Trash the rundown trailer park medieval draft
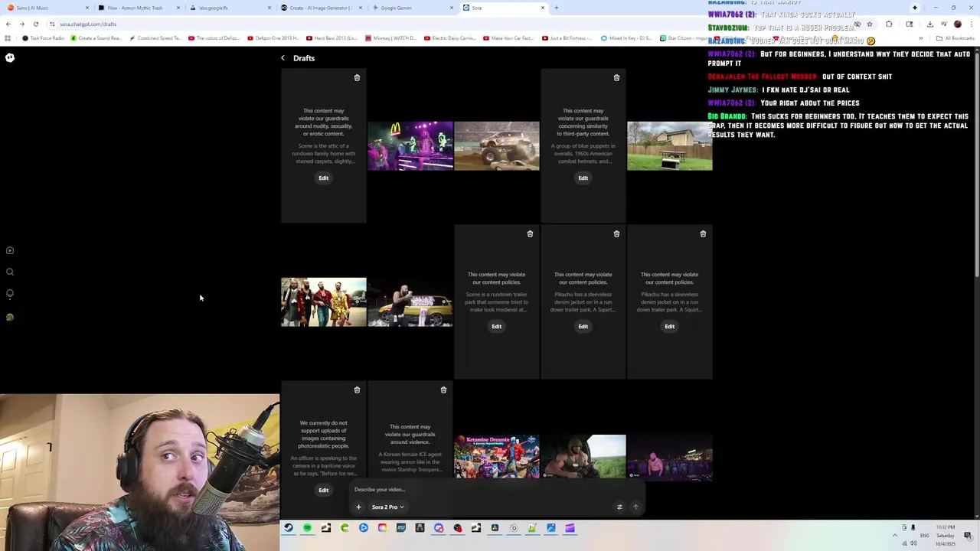 (530, 233)
